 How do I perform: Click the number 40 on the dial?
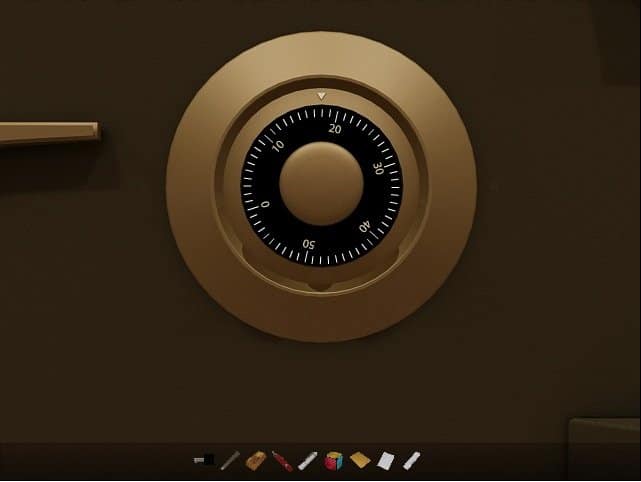365,226
